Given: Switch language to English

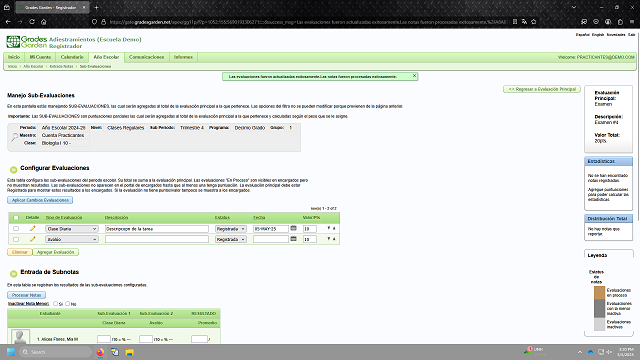Looking at the screenshot, I should coord(598,35).
